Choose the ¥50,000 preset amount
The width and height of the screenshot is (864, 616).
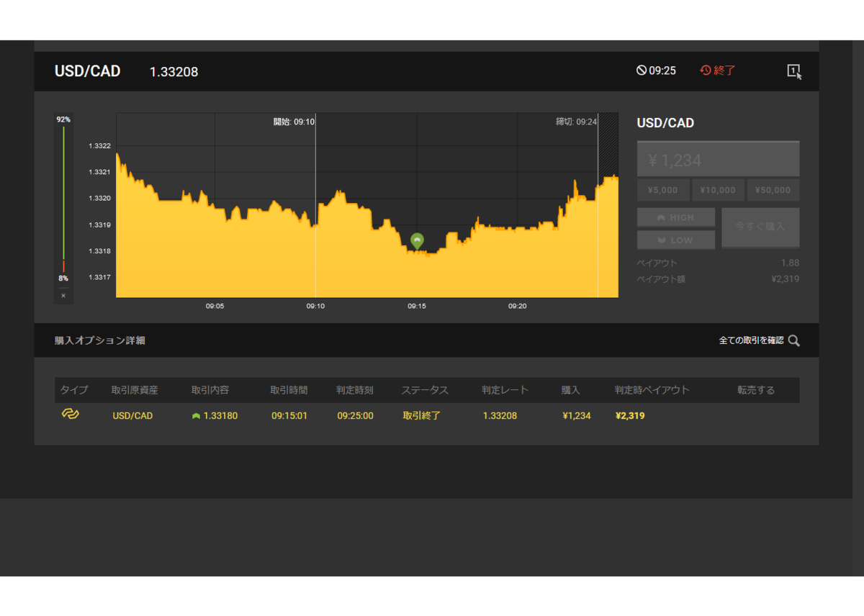(773, 190)
